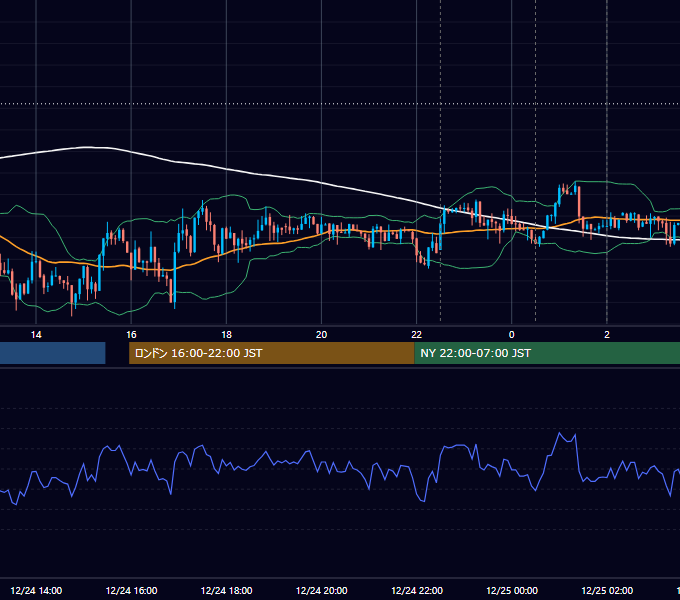
Task: Click the blue session bar before London session
Action: point(52,353)
